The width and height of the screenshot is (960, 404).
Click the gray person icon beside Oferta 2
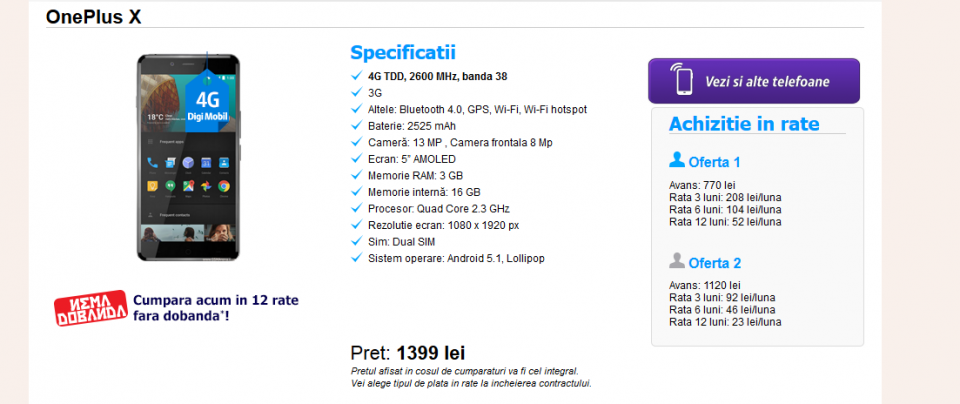[x=677, y=262]
